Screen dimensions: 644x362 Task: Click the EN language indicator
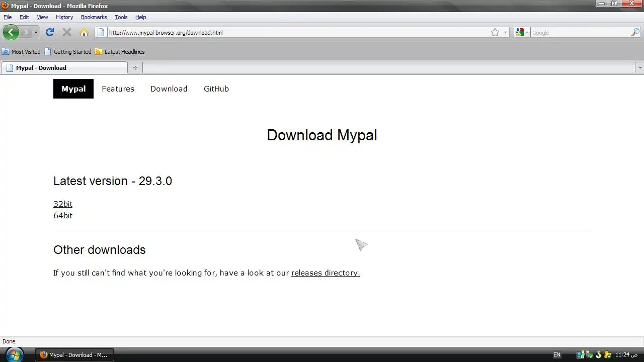pyautogui.click(x=556, y=354)
